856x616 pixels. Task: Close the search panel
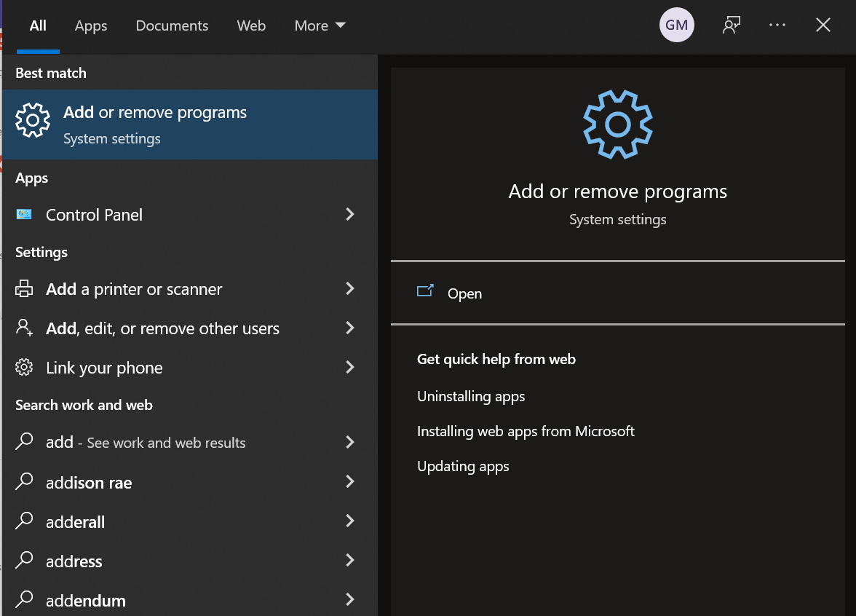pos(823,25)
